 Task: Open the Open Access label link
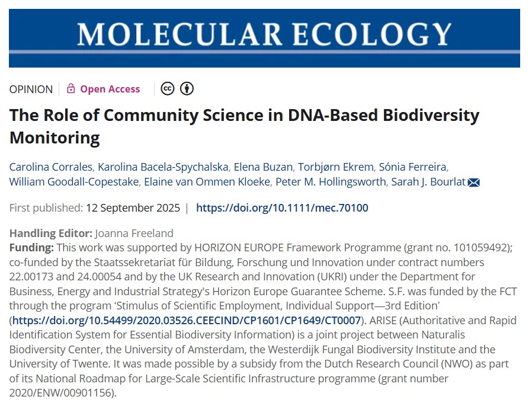[x=110, y=89]
